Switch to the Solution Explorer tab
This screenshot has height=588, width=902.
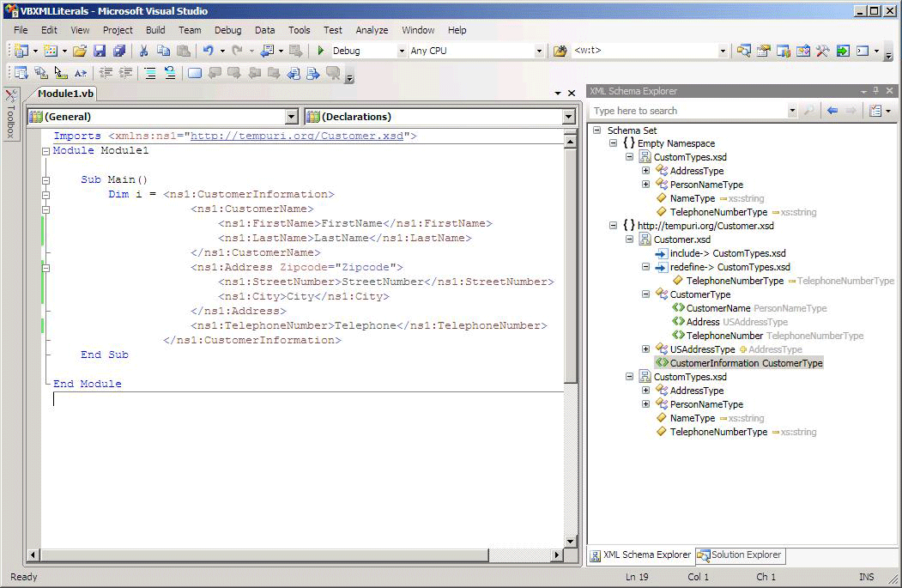740,555
